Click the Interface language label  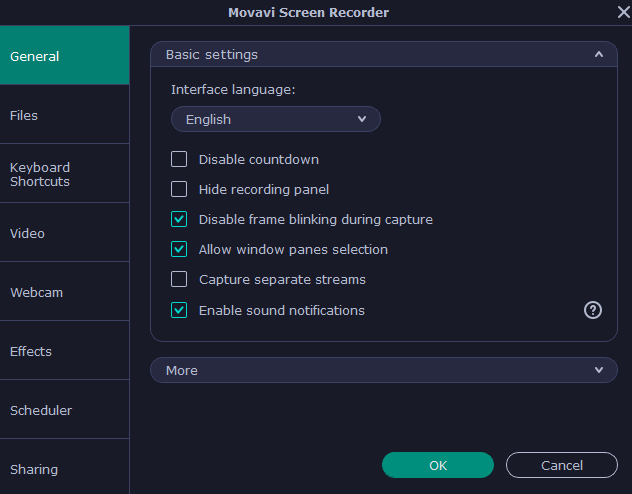point(233,89)
